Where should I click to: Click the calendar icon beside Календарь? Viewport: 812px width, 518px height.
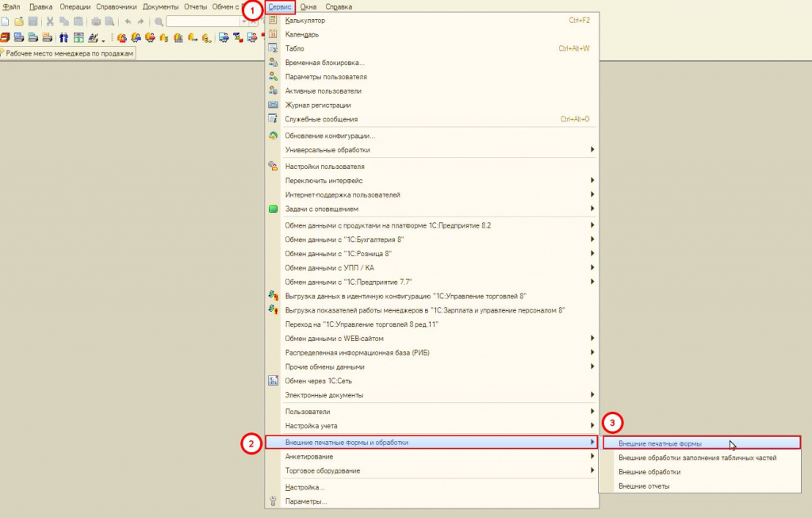(273, 34)
